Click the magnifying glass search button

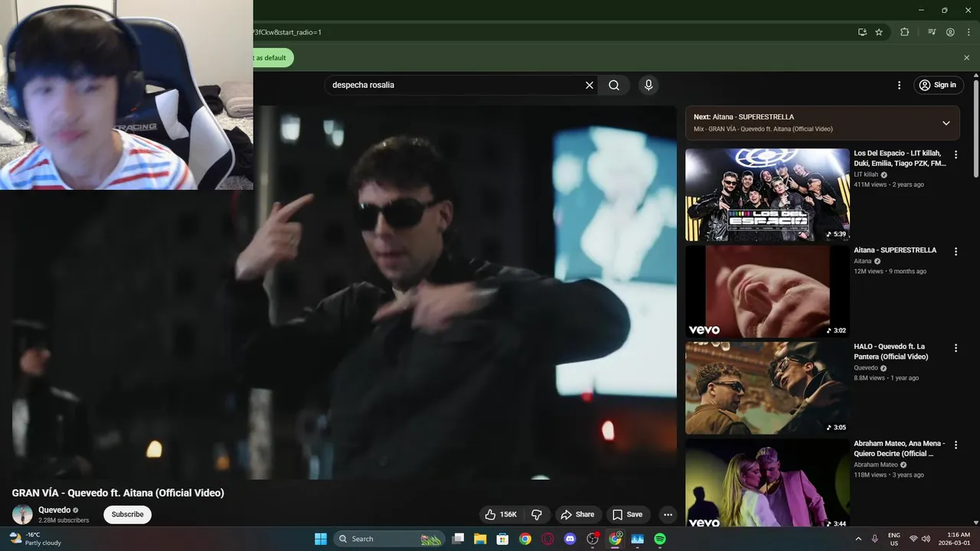614,85
